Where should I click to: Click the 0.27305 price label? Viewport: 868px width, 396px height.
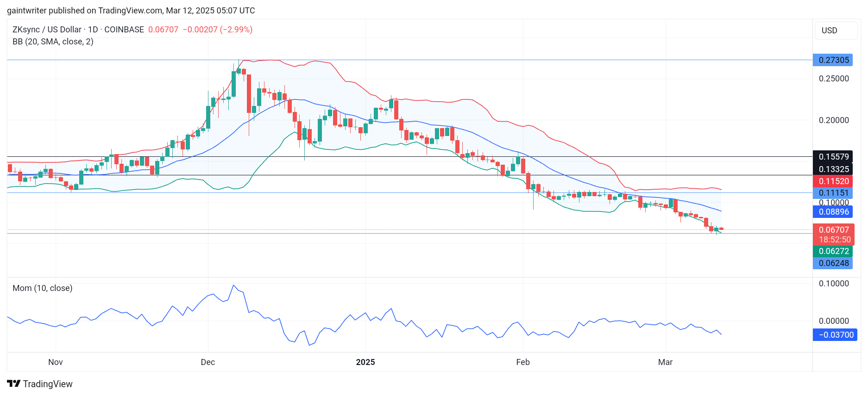click(x=833, y=60)
